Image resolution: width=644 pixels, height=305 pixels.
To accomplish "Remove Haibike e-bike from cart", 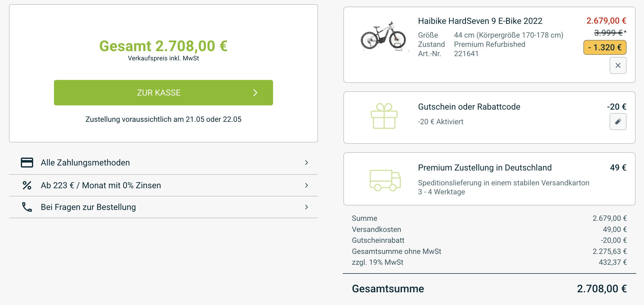I will (618, 65).
